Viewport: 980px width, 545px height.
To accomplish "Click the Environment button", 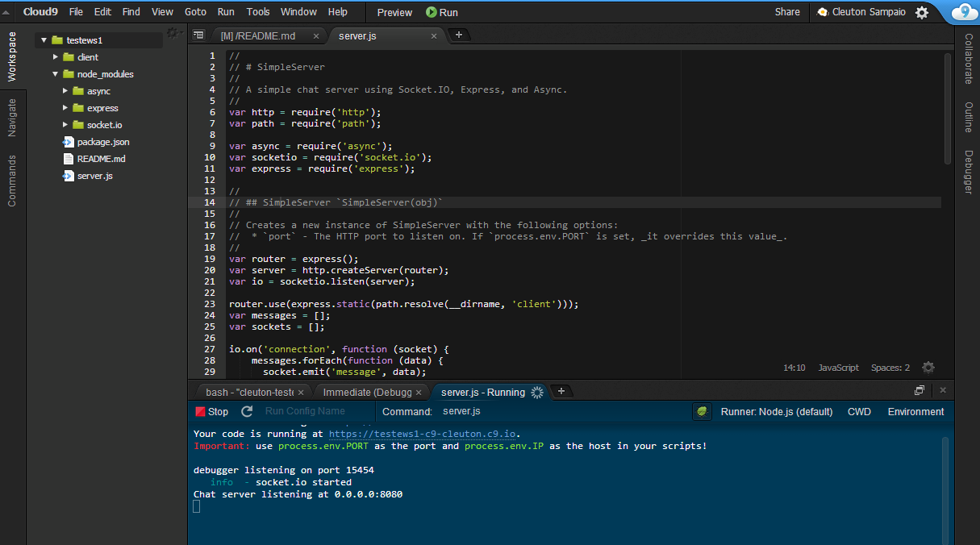I will (915, 411).
